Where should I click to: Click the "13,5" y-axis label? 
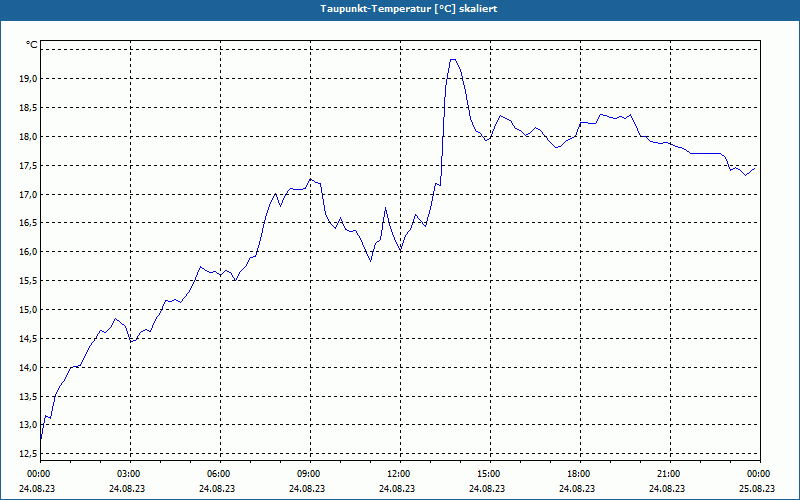[x=29, y=396]
